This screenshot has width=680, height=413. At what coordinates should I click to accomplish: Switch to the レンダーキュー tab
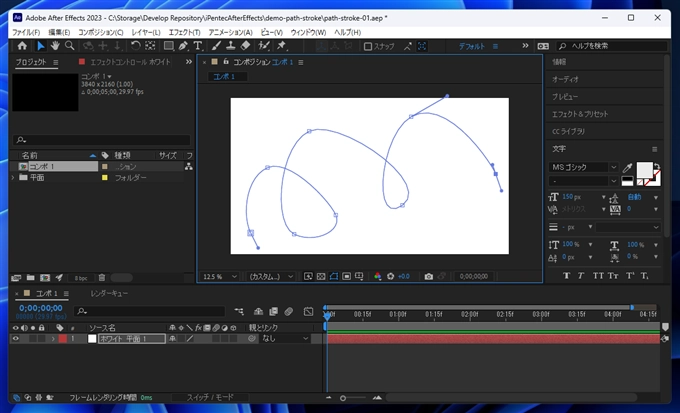coord(109,293)
